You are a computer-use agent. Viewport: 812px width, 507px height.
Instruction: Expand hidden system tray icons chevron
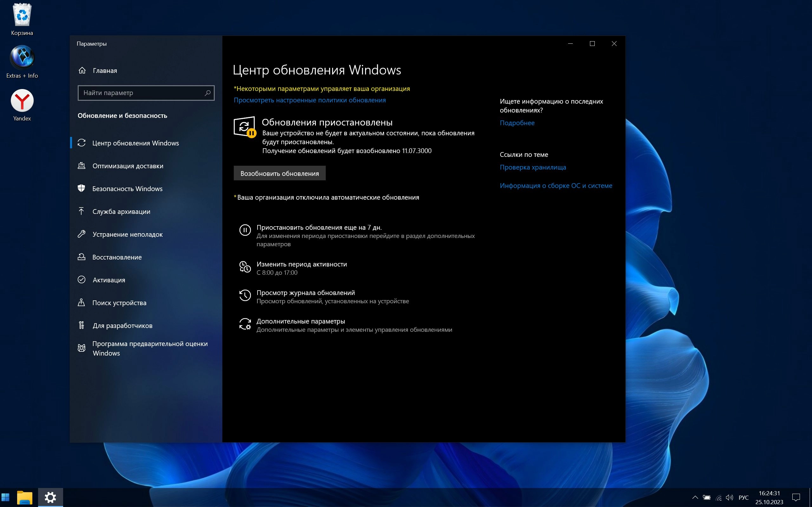695,497
